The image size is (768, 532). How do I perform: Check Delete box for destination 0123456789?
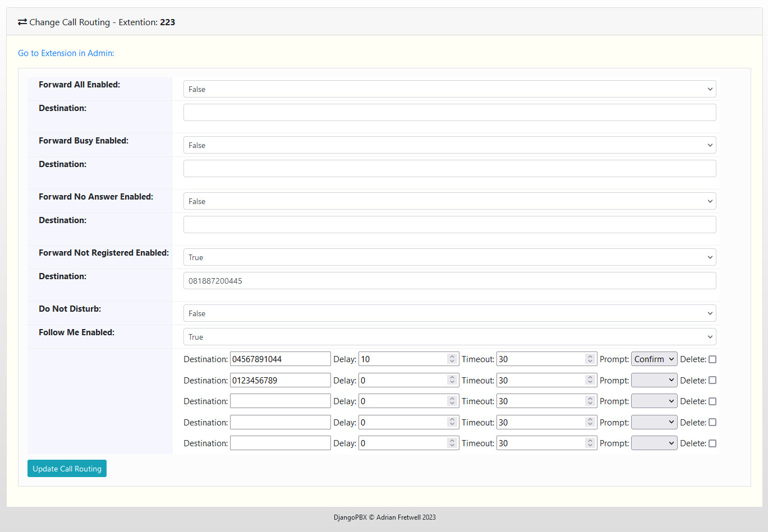click(x=712, y=380)
